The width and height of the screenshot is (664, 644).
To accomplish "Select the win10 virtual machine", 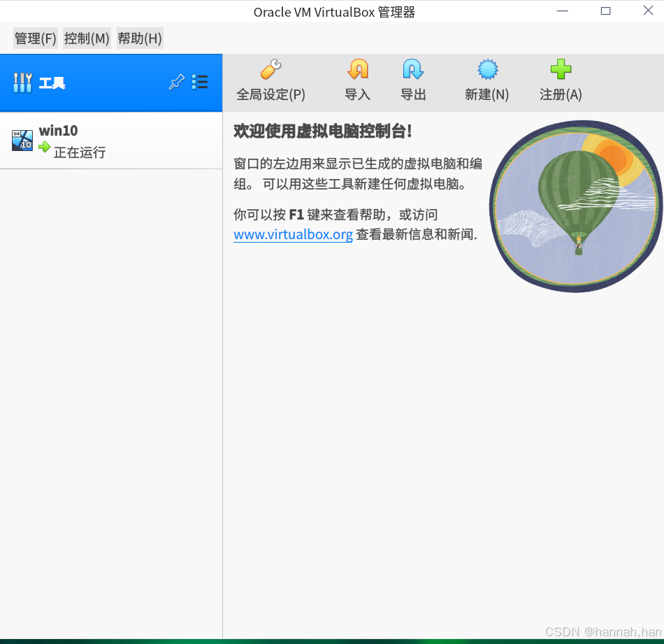I will coord(111,141).
